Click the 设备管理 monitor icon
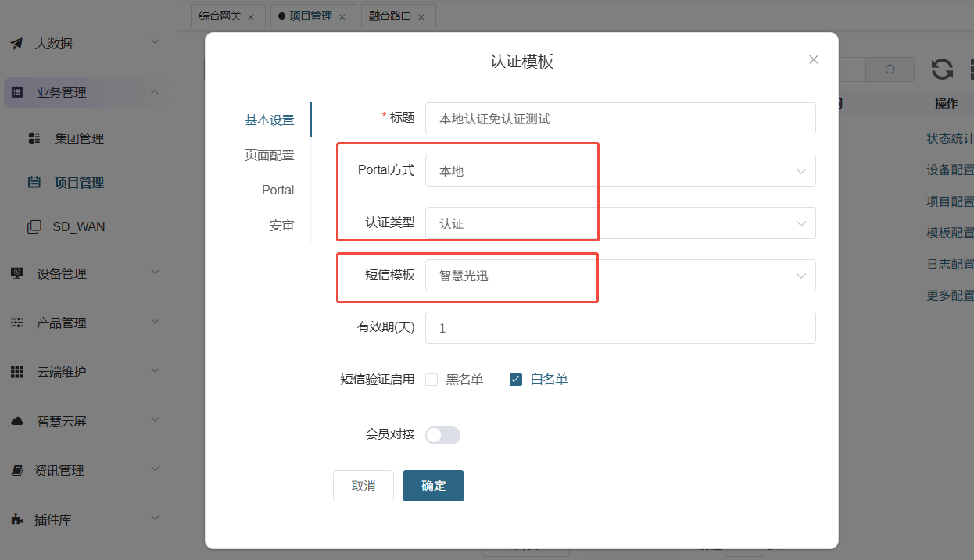 pyautogui.click(x=17, y=273)
